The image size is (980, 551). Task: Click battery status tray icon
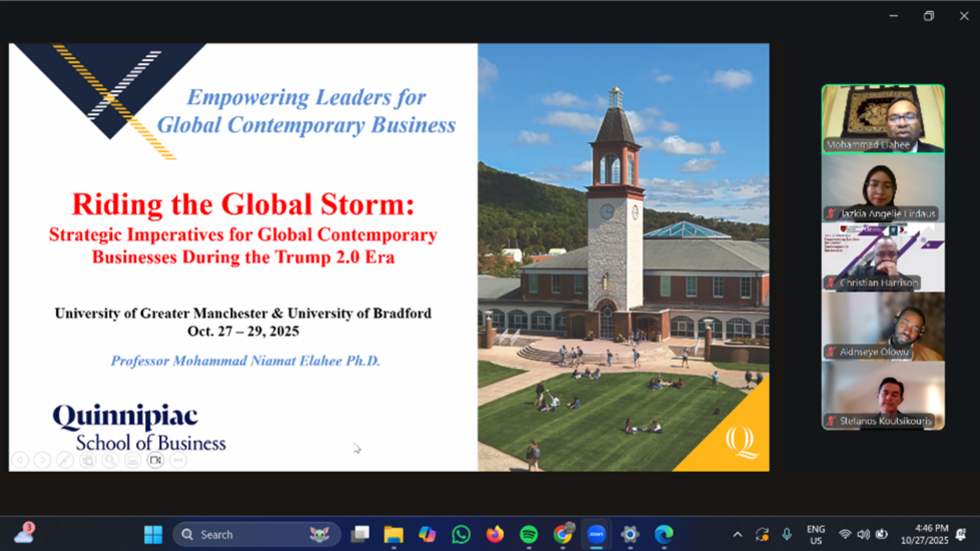click(881, 534)
